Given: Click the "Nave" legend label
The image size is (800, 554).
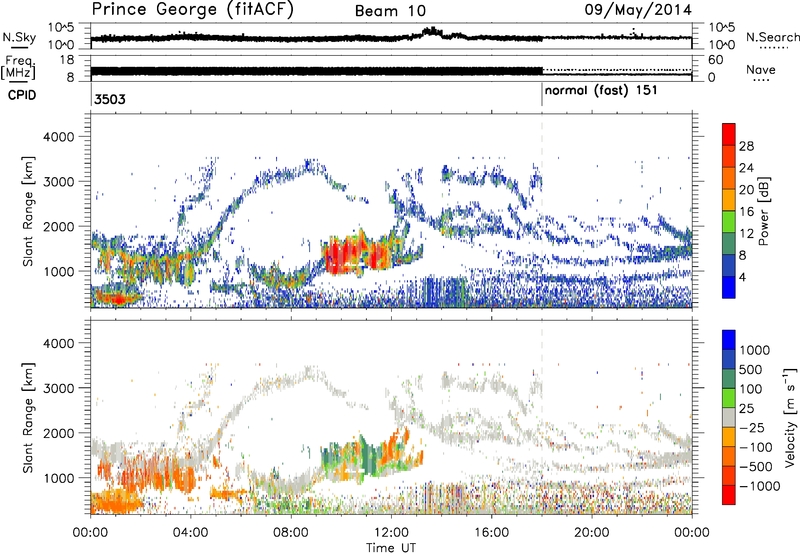Looking at the screenshot, I should point(761,70).
